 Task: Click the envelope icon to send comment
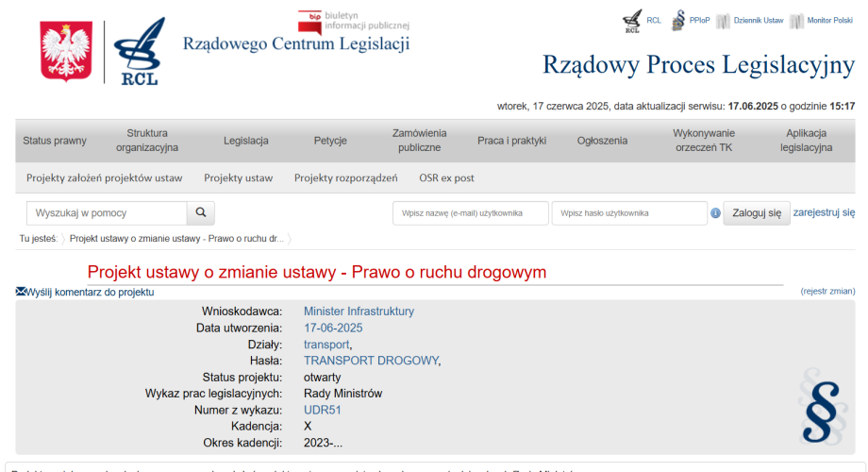point(21,293)
